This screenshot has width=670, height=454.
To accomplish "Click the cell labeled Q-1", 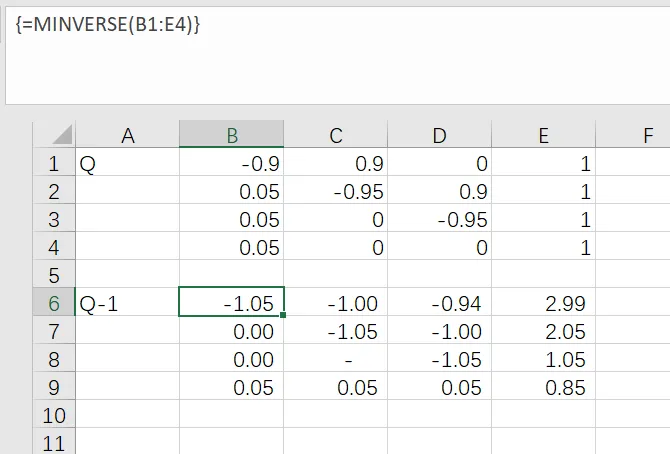I will pos(127,303).
